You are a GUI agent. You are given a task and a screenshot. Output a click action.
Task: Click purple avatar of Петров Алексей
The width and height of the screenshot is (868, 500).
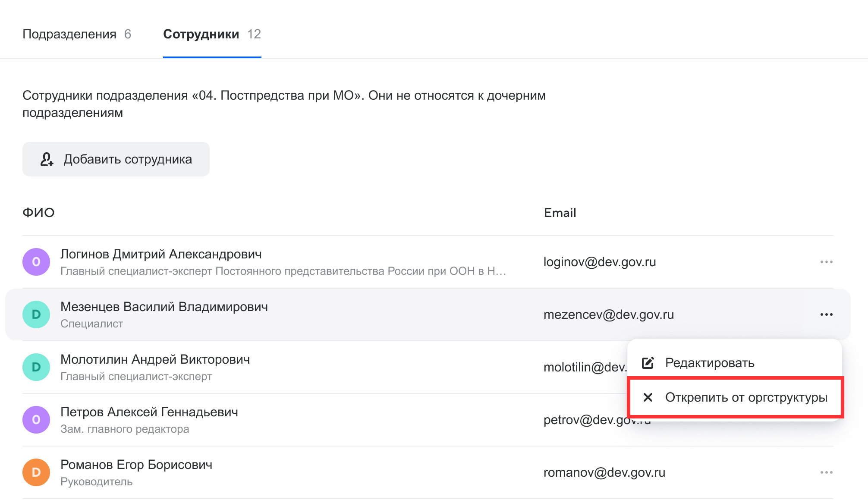coord(36,420)
